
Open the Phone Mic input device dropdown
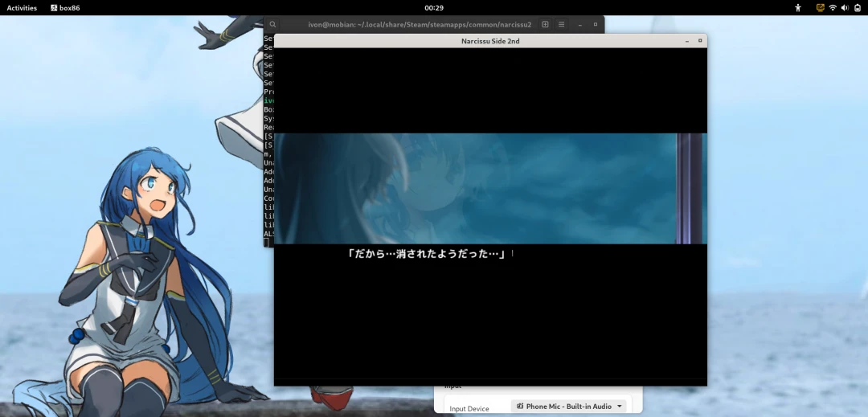(568, 406)
